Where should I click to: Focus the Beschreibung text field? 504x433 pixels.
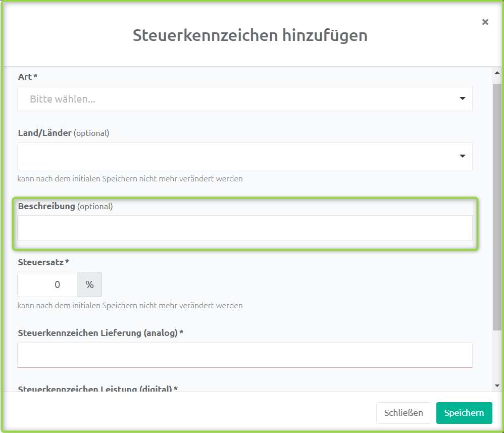click(x=245, y=228)
